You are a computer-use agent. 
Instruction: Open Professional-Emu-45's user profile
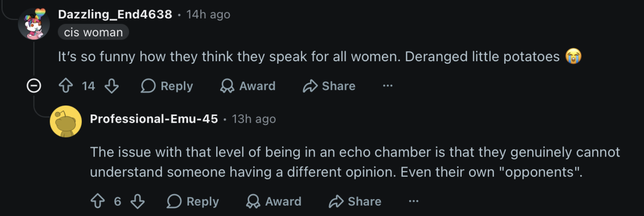point(154,119)
